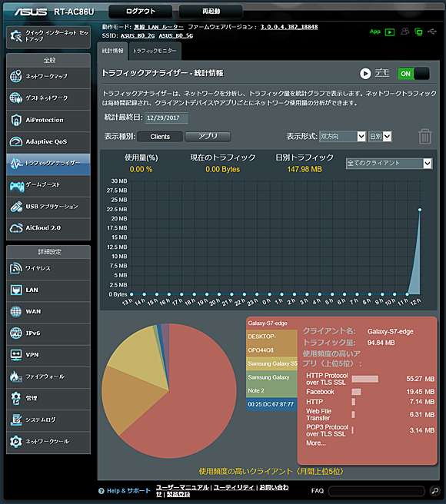Viewport: 446px width, 504px height.
Task: Select the DESKTOP-OPO44O8 orange legend entry
Action: [271, 343]
